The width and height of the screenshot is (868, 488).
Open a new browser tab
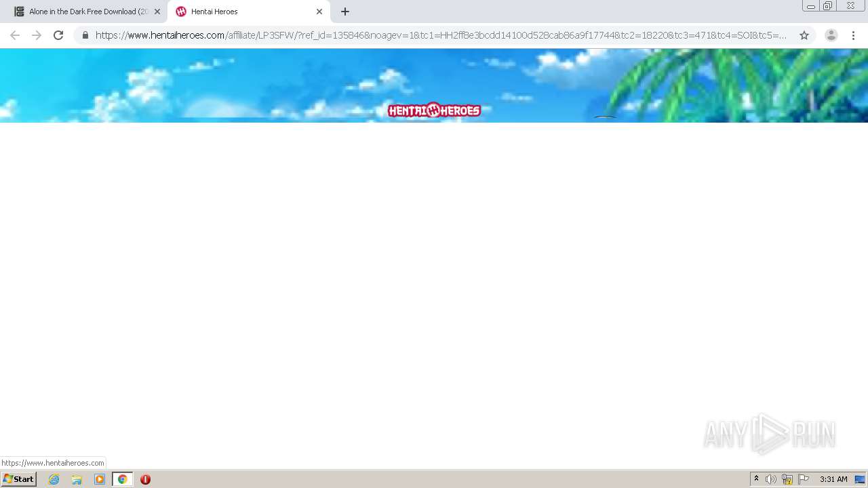pyautogui.click(x=345, y=12)
